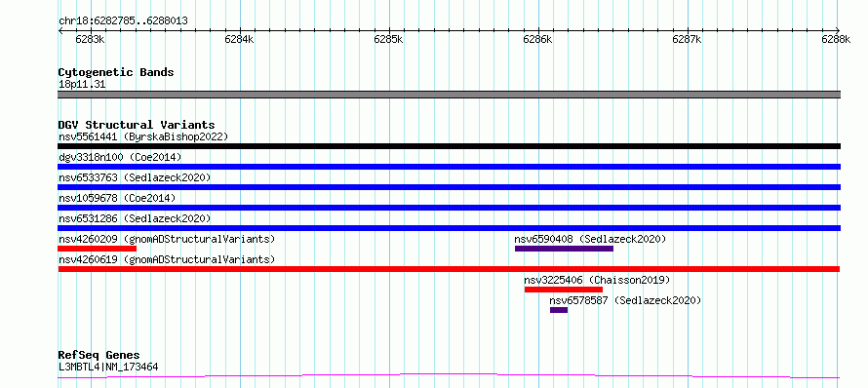Click the nsv4260209 (gnomADStructuralVariants) label
Viewport: 868px width, 388px height.
click(167, 239)
